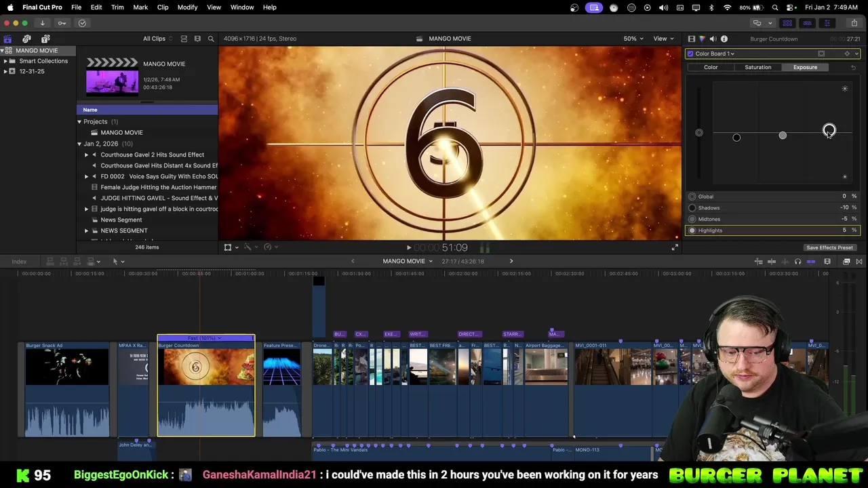This screenshot has width=868, height=488.
Task: Open the Mark menu
Action: click(x=140, y=7)
